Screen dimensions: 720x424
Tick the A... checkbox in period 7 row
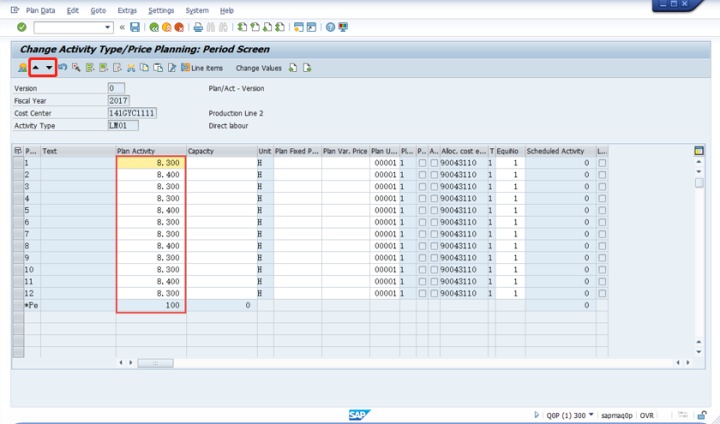[434, 234]
